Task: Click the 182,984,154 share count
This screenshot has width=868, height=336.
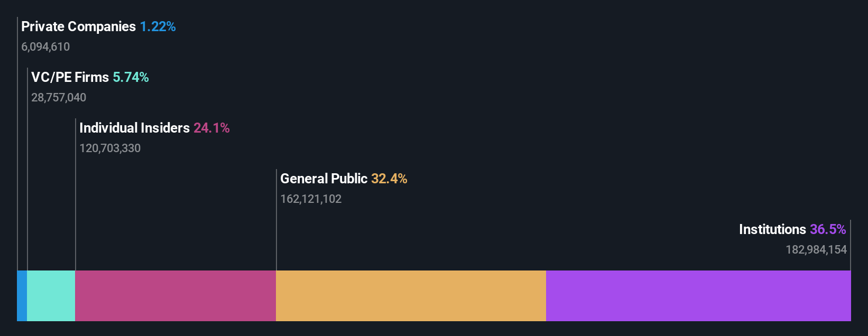Action: 816,249
